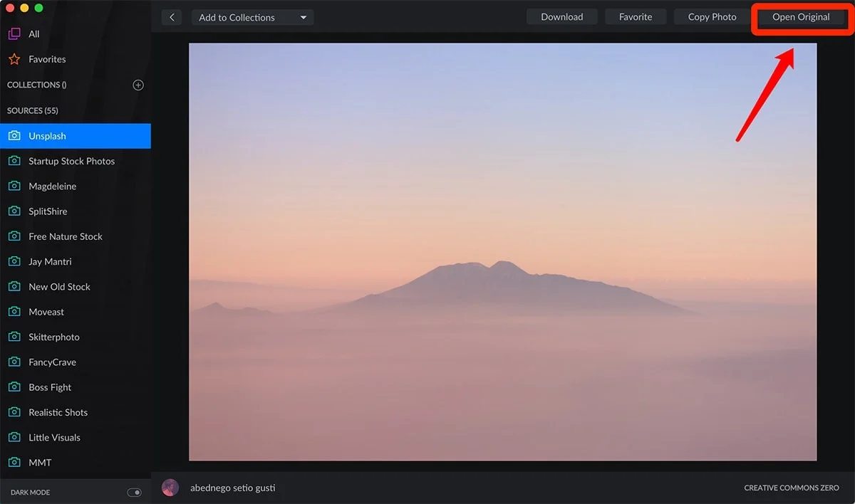Click the photographer name abednego setio gusti

click(x=232, y=488)
